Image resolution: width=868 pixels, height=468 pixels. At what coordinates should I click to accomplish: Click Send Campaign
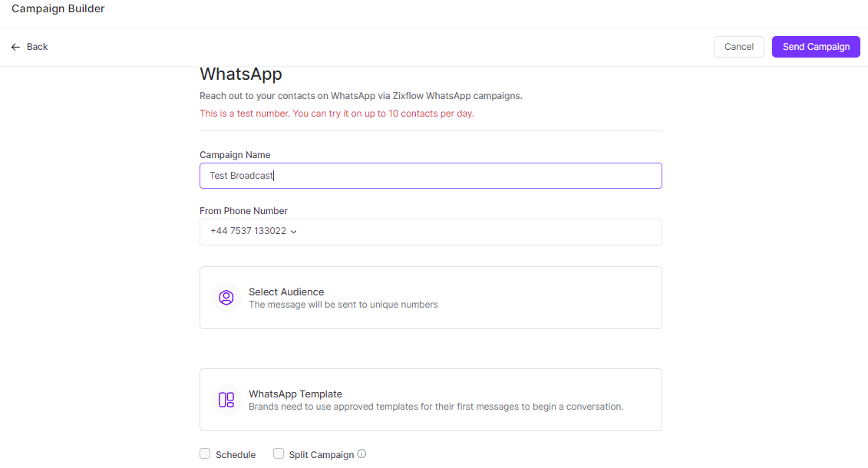[x=816, y=46]
